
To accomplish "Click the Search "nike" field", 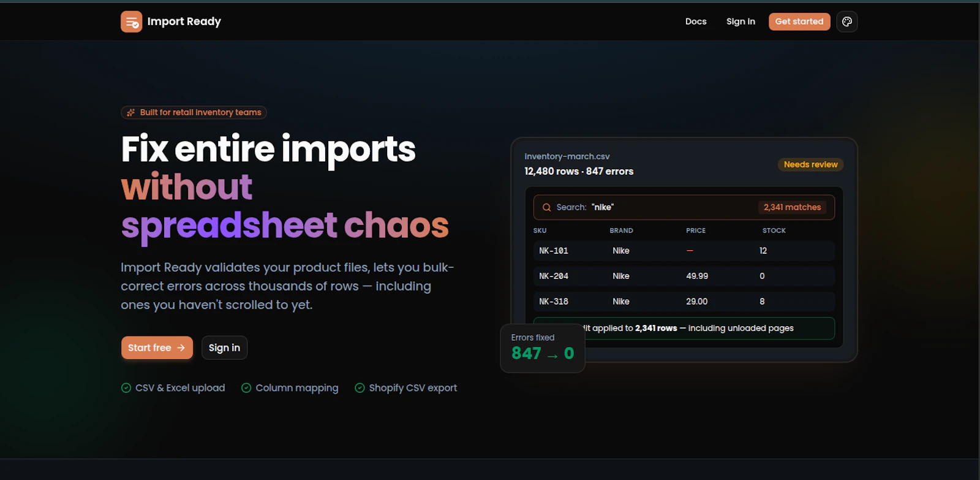I will point(684,208).
